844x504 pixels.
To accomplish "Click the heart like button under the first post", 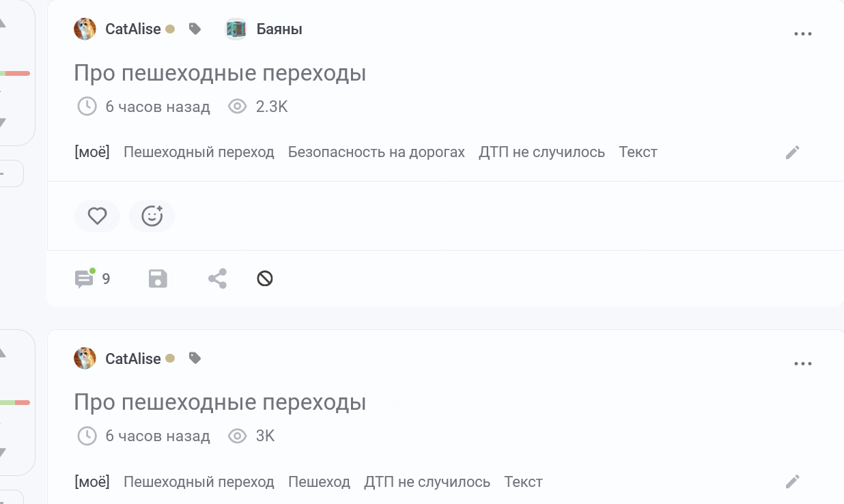I will (x=97, y=216).
